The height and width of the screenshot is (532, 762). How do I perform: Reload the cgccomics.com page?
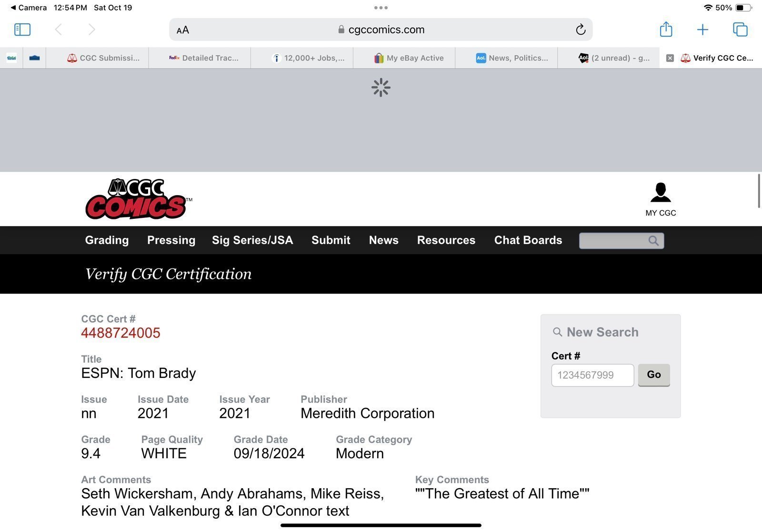coord(580,30)
